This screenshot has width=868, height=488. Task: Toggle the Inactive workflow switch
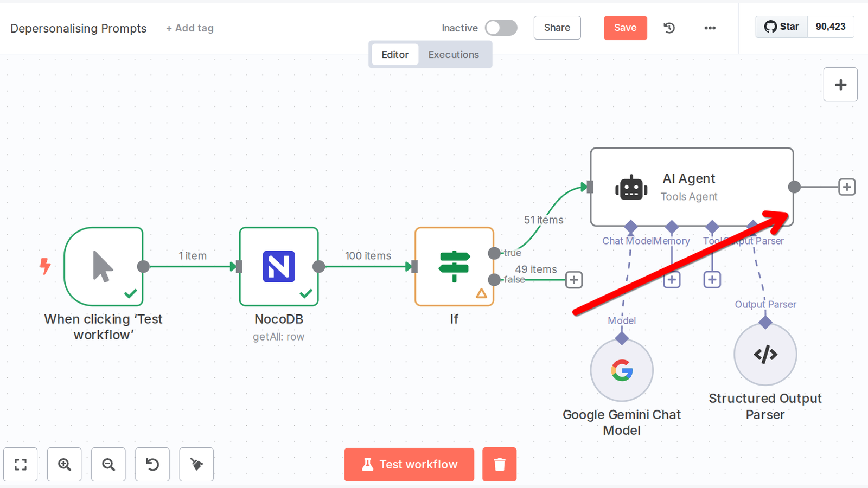501,28
